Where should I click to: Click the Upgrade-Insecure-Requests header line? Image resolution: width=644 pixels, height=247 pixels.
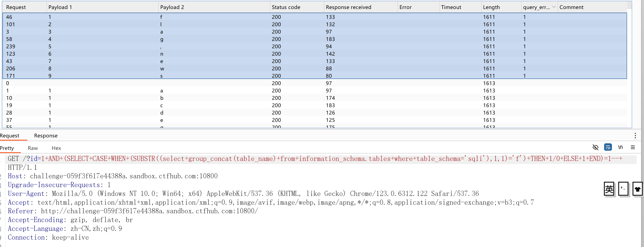point(59,185)
